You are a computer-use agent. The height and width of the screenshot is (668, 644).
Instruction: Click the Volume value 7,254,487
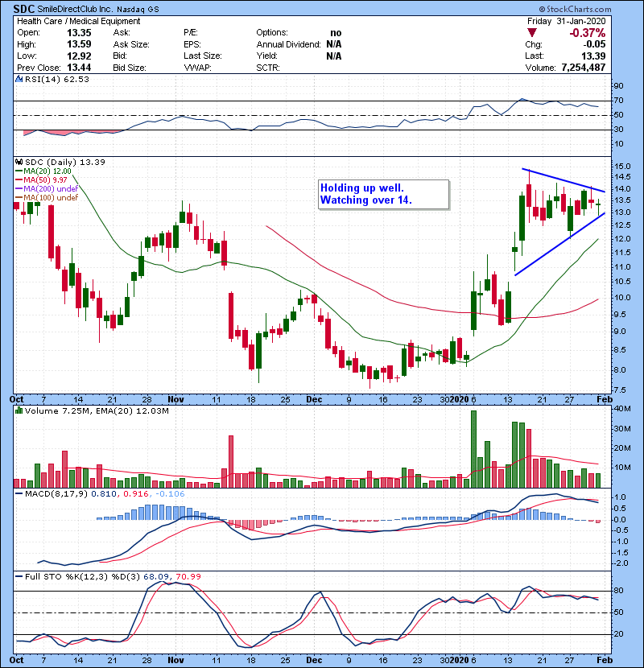583,68
